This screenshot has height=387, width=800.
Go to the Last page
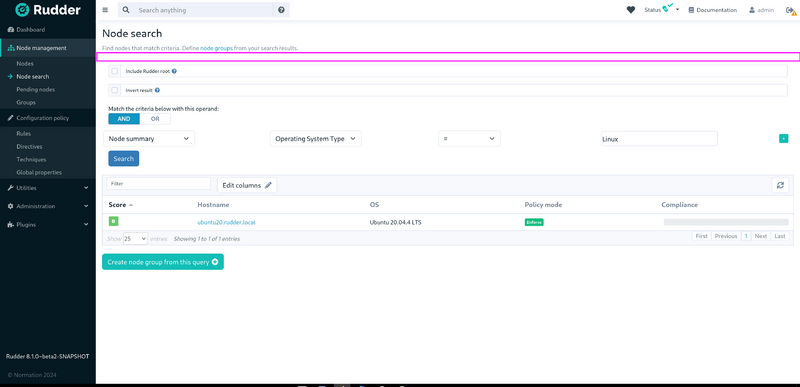click(x=780, y=236)
